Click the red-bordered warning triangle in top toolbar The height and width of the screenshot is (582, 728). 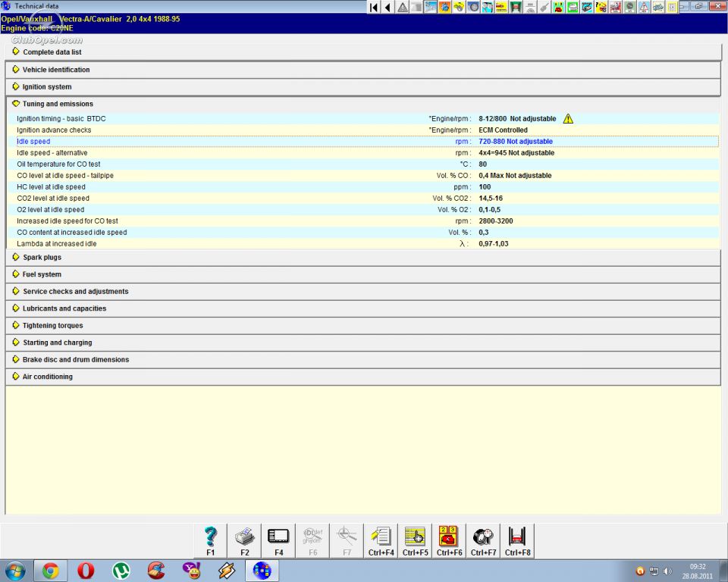644,7
